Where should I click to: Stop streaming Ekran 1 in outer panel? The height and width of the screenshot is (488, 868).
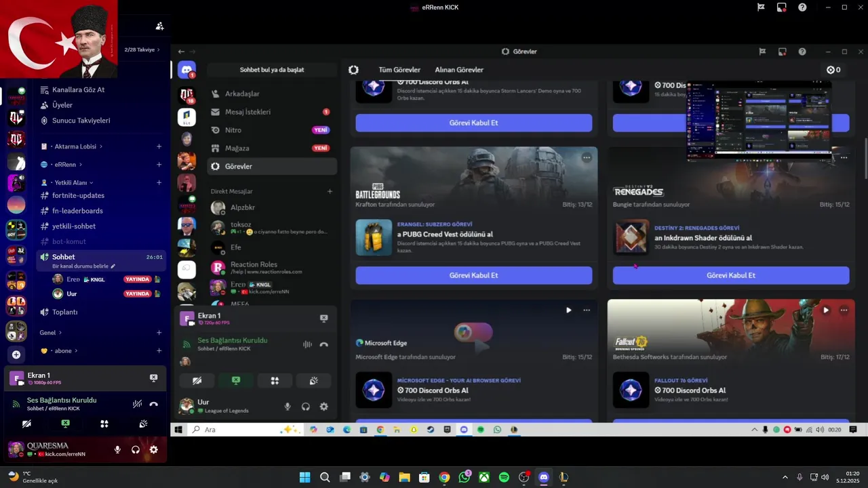(153, 378)
